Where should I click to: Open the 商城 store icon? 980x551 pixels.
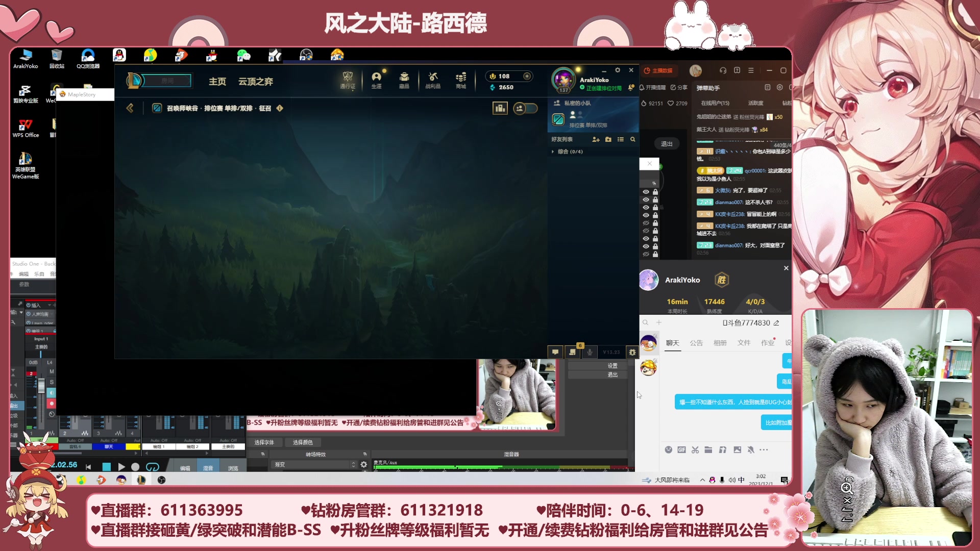(x=461, y=80)
